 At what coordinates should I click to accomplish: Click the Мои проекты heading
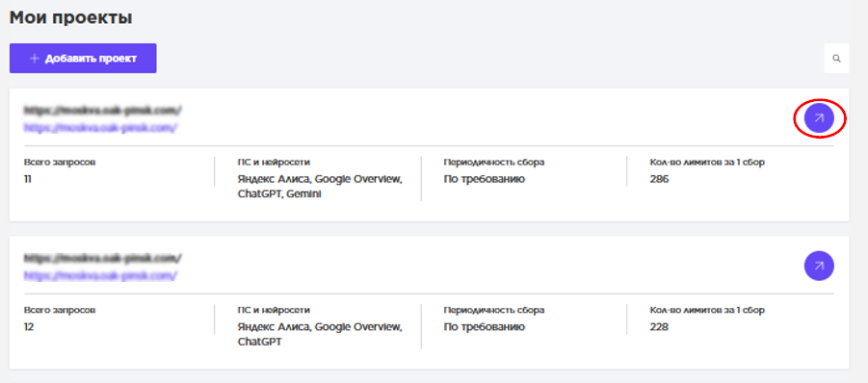coord(71,17)
